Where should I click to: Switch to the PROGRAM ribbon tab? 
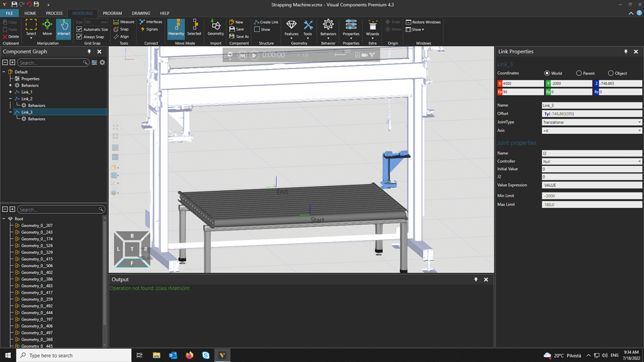tap(113, 13)
